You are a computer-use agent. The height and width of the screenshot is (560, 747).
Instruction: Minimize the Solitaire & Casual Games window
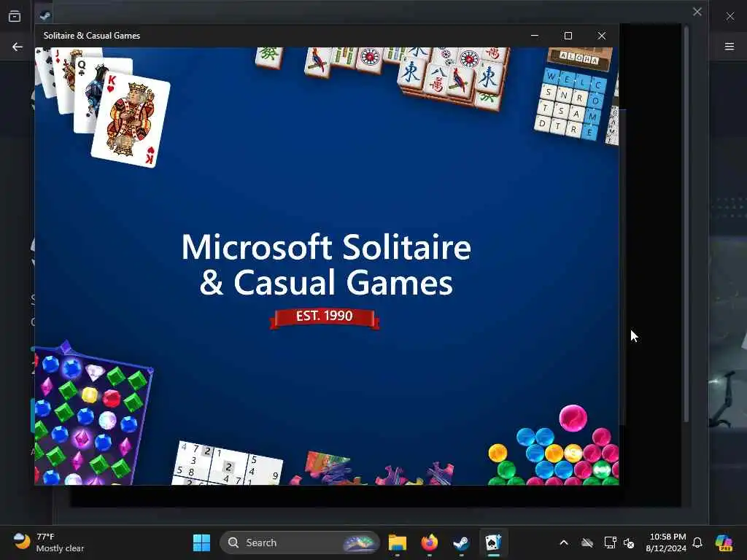(535, 36)
